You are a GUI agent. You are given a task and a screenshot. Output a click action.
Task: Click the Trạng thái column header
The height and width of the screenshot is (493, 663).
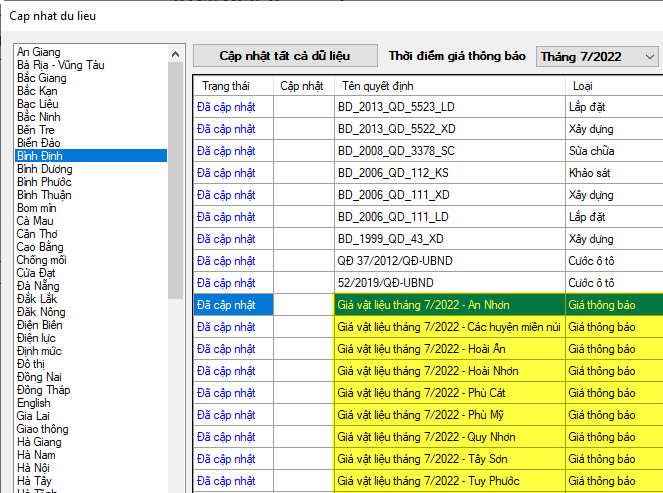pos(224,85)
